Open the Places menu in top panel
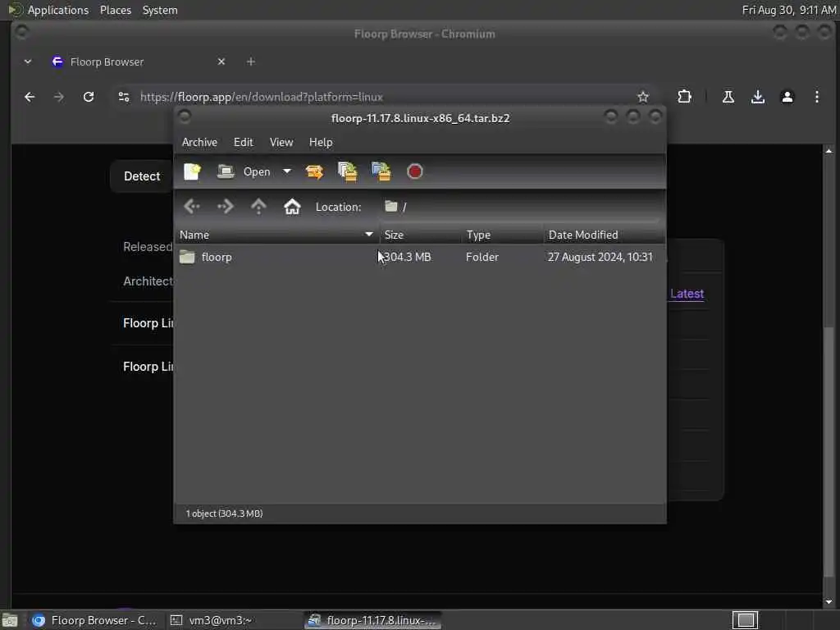The width and height of the screenshot is (840, 630). pos(116,10)
